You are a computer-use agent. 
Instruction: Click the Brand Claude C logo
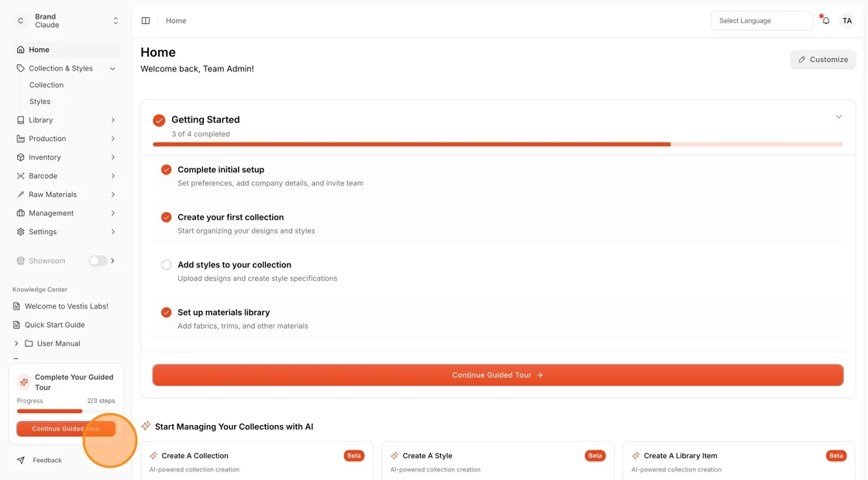(20, 20)
